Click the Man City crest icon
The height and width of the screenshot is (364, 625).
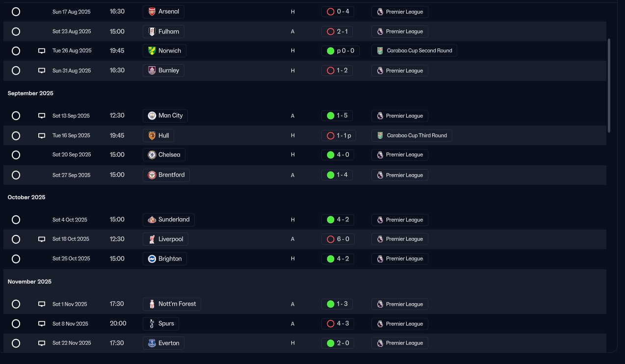click(x=152, y=116)
